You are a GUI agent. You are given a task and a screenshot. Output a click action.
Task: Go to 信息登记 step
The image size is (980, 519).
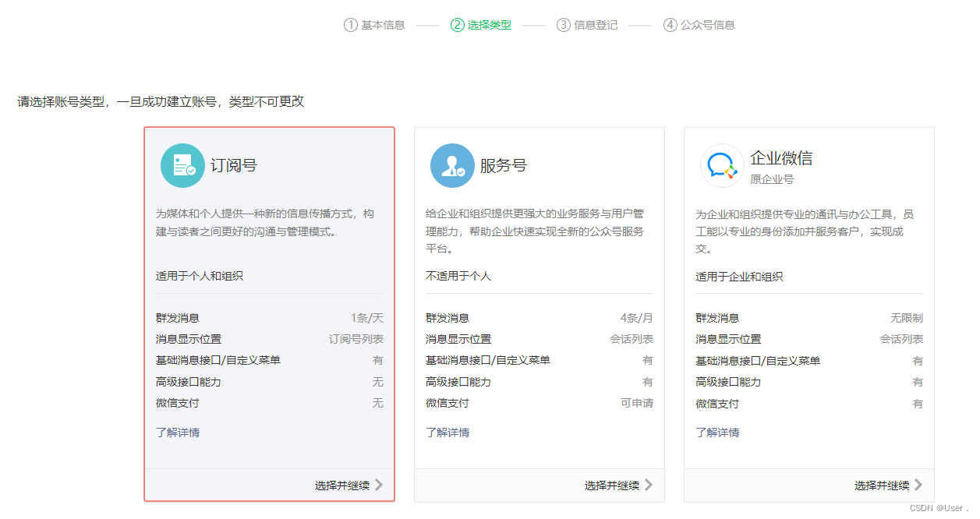pos(596,25)
